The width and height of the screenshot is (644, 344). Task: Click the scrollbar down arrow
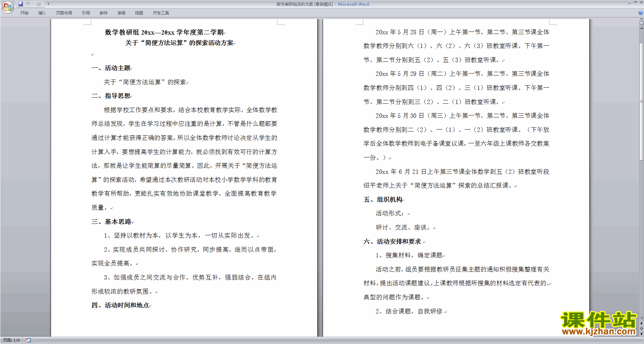click(641, 318)
